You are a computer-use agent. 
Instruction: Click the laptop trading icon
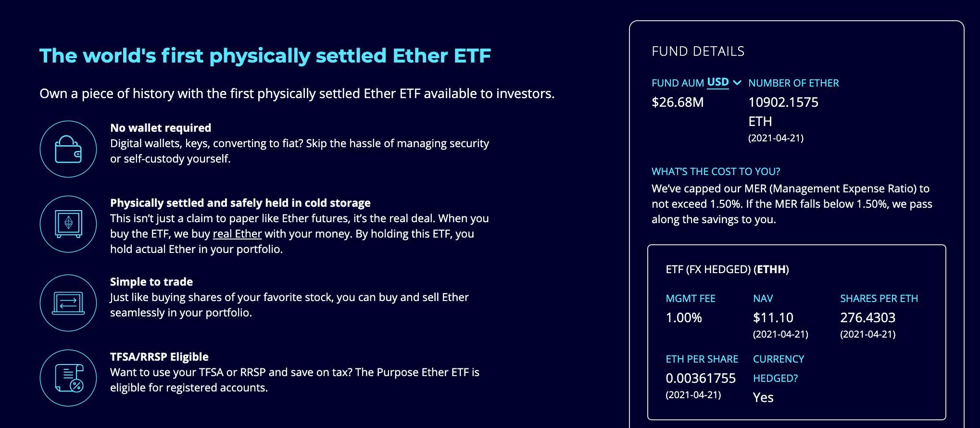(68, 303)
